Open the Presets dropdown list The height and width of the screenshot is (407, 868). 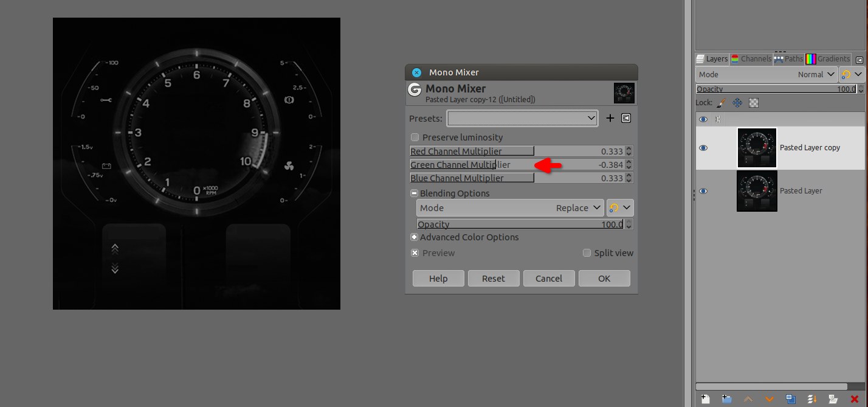click(523, 118)
